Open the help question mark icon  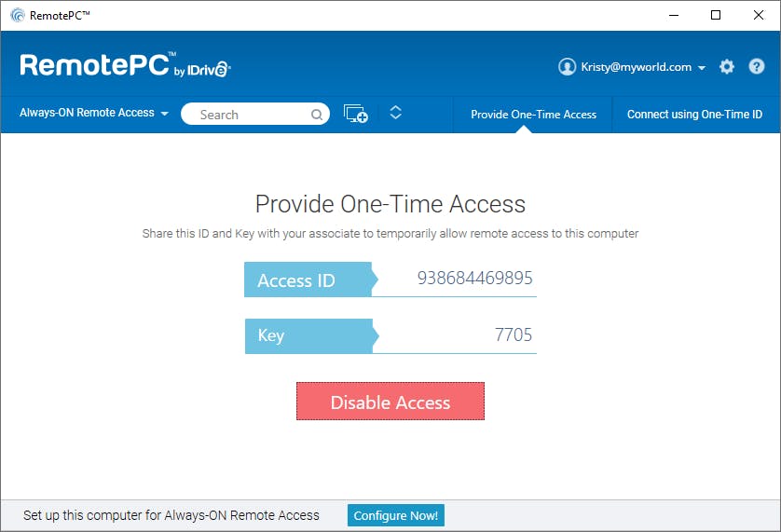(x=757, y=66)
